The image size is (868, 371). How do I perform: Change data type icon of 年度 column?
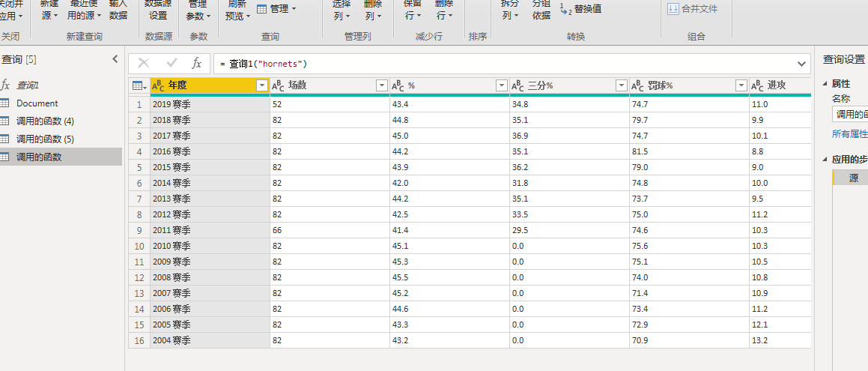[x=158, y=86]
